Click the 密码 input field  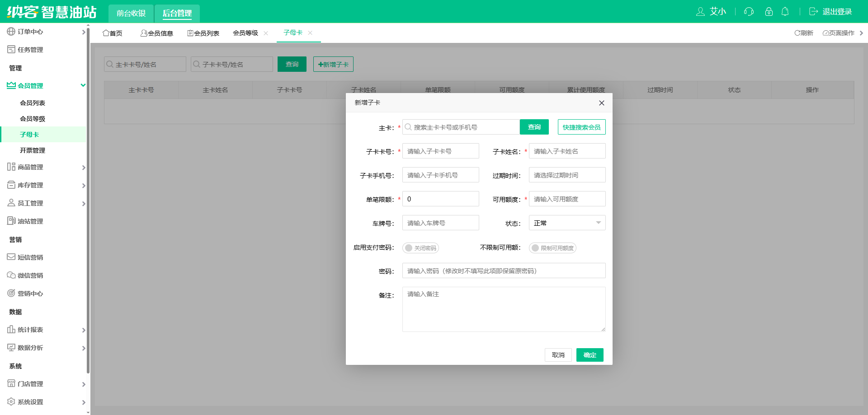tap(504, 270)
